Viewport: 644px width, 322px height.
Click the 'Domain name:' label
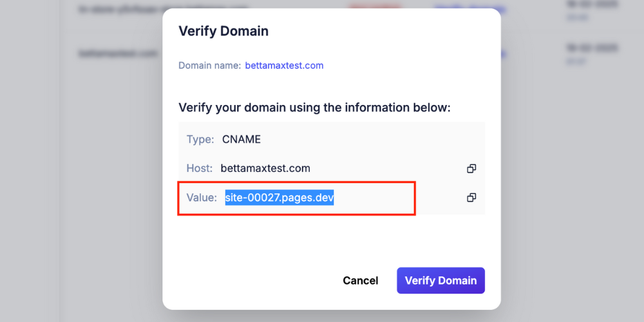coord(209,66)
